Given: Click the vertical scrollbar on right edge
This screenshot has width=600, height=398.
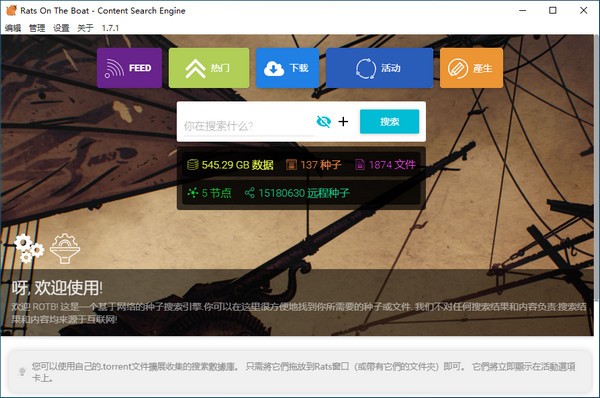Looking at the screenshot, I should click(x=597, y=168).
